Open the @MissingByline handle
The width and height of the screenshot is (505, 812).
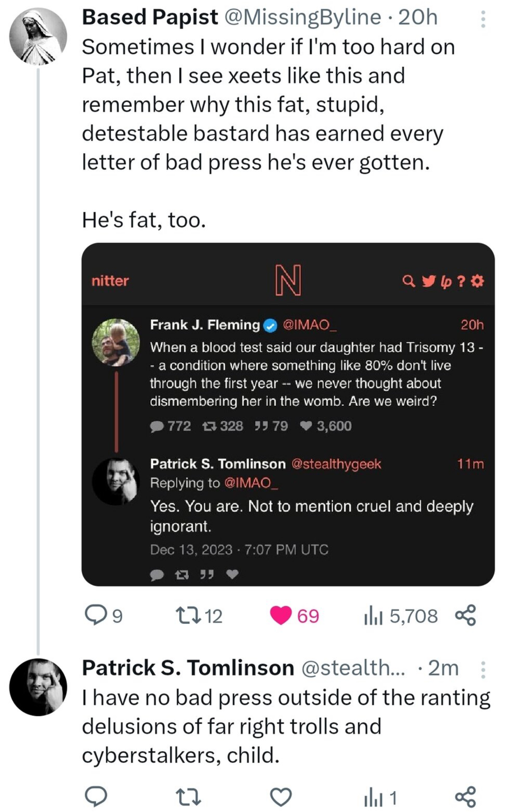(x=303, y=18)
